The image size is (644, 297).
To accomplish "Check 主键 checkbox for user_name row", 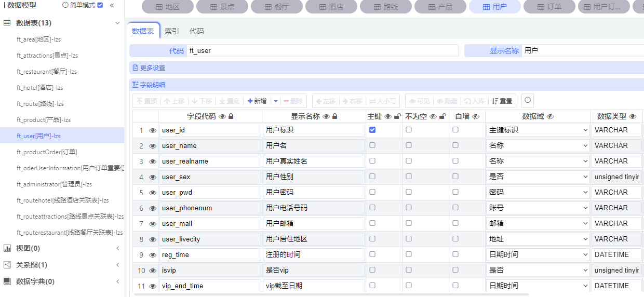I will [372, 145].
